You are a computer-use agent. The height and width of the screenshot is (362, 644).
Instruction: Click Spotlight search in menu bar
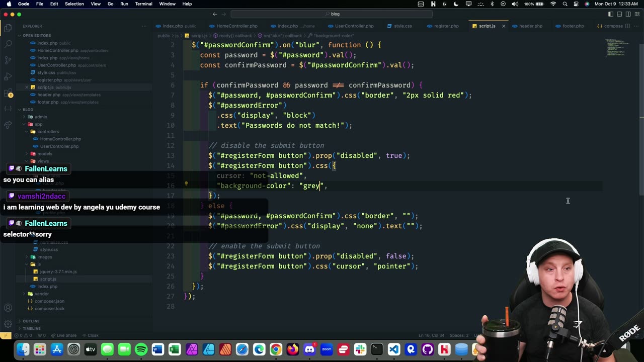click(565, 4)
